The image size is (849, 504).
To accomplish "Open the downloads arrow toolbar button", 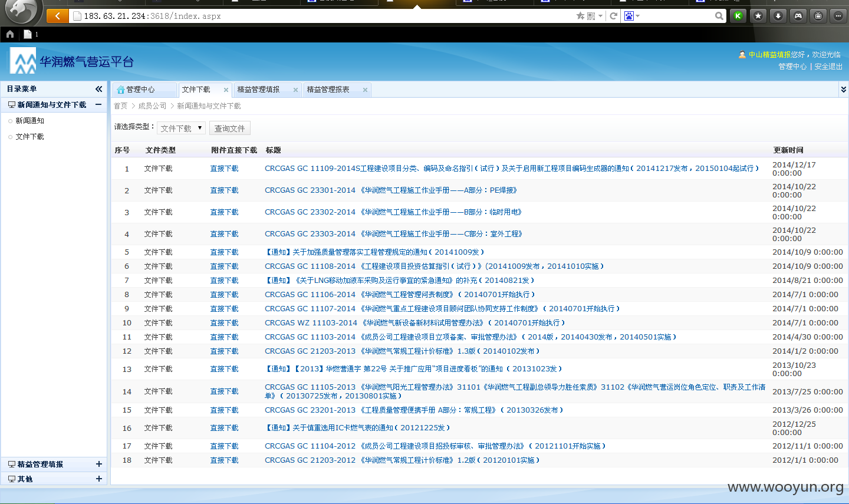I will coord(778,16).
